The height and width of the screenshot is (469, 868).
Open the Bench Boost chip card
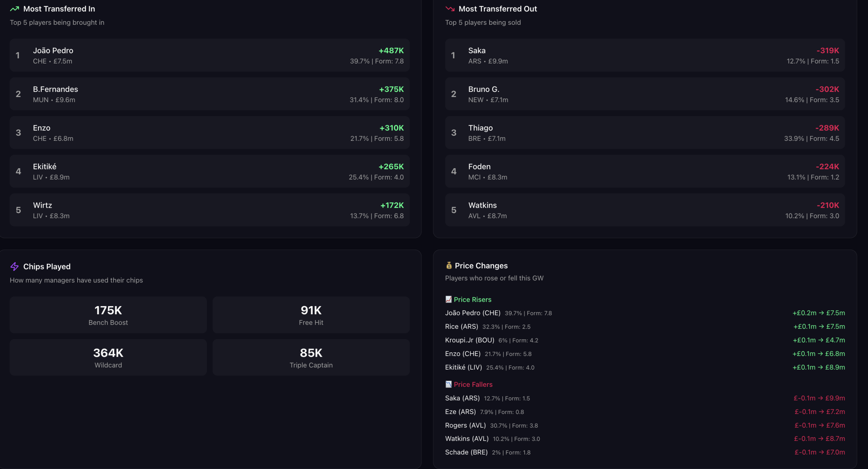click(x=108, y=315)
